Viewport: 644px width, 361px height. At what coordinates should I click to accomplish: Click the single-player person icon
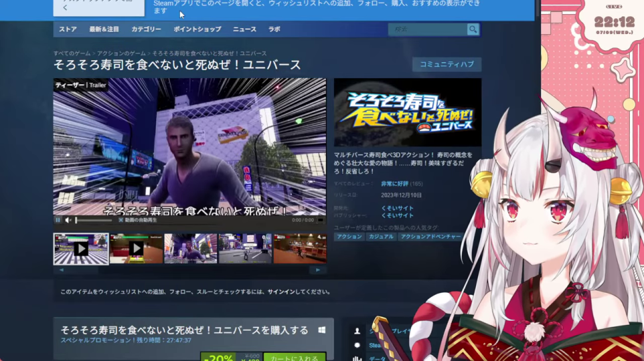(x=357, y=331)
